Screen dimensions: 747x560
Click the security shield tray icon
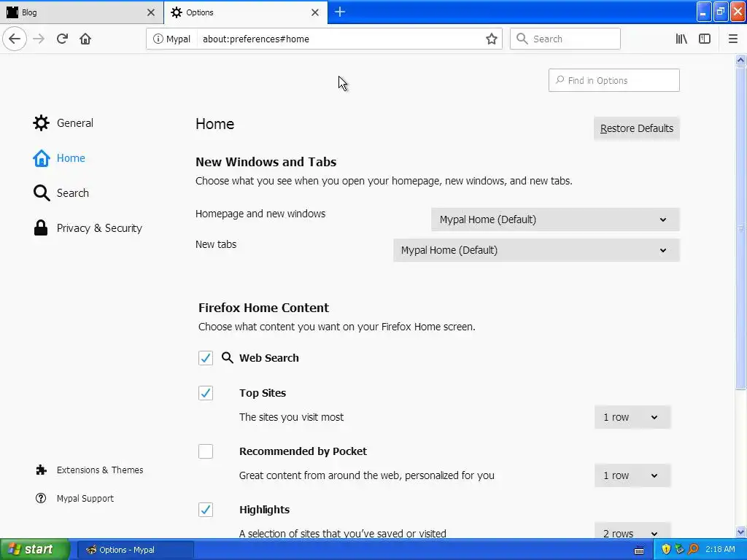[x=666, y=550]
